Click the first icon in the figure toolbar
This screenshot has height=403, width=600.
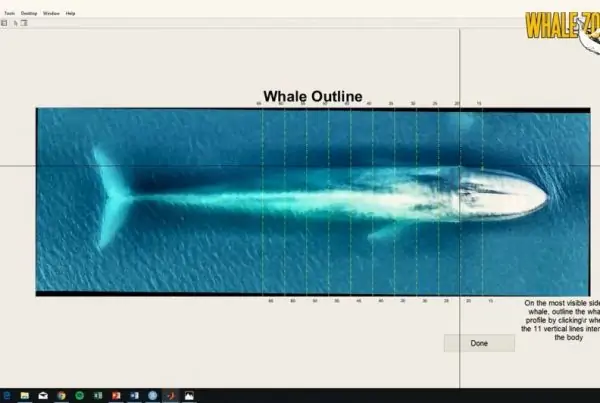4,22
